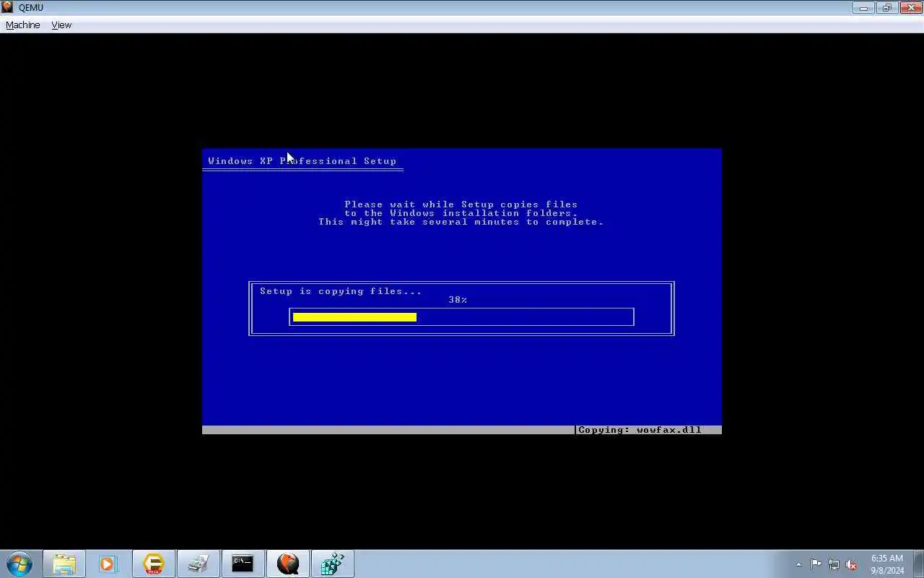Click the QEMU window title icon
924x578 pixels.
(7, 7)
